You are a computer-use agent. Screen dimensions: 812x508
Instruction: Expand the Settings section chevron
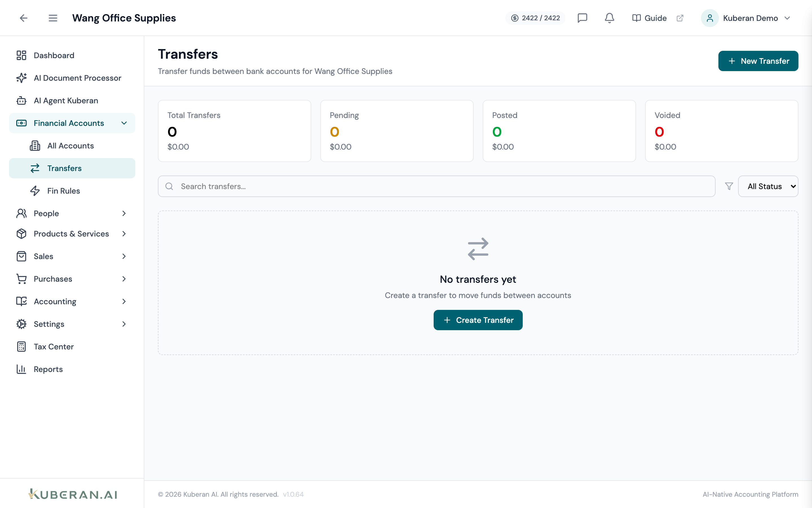124,324
